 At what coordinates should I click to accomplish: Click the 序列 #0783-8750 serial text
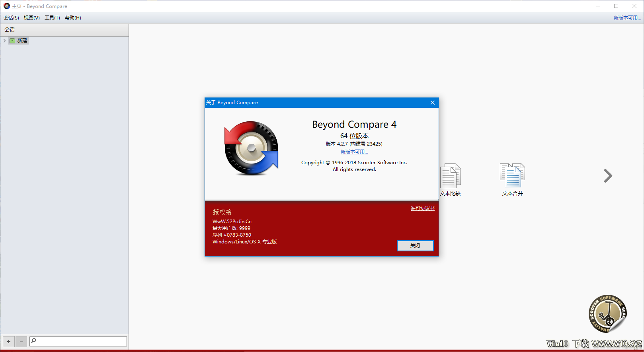click(232, 235)
